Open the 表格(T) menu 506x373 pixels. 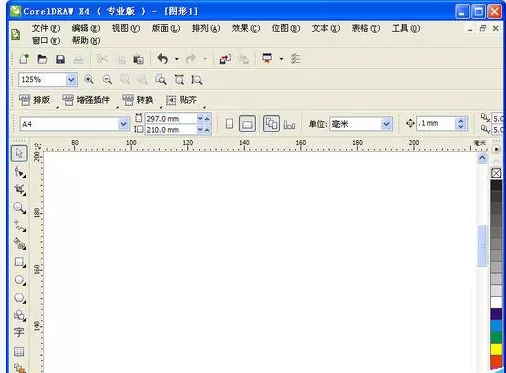[x=366, y=28]
